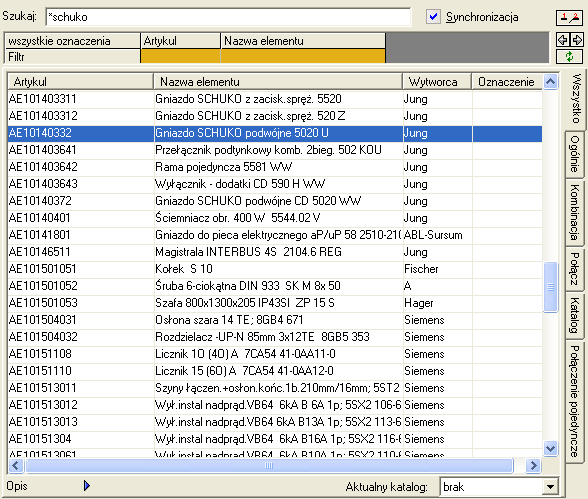Select Kołek S 10 row
This screenshot has width=588, height=499.
click(x=275, y=269)
